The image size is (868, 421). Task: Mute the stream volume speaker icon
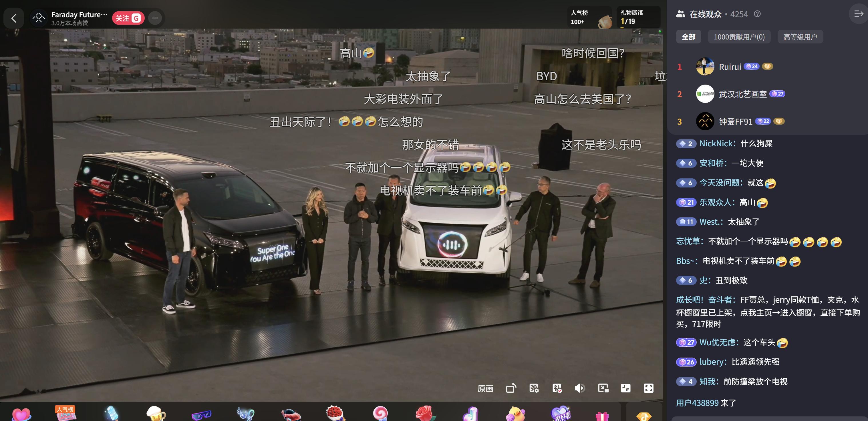click(x=580, y=388)
